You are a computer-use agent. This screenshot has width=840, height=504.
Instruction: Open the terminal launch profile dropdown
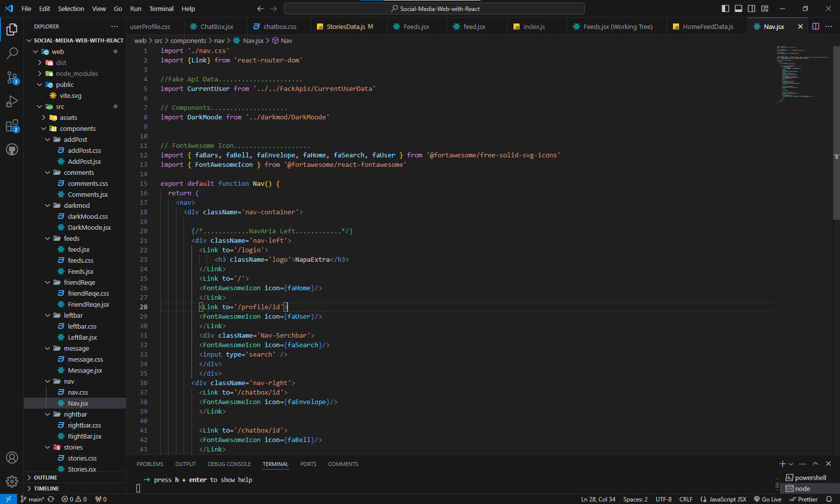point(791,464)
